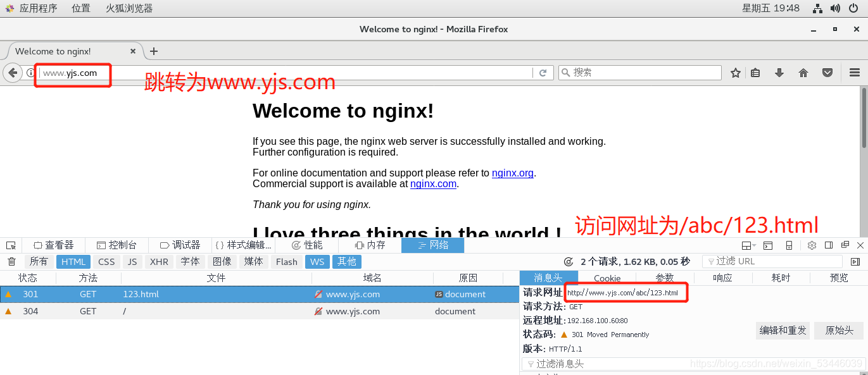868x375 pixels.
Task: Toggle responsive design mode icon
Action: pyautogui.click(x=789, y=245)
